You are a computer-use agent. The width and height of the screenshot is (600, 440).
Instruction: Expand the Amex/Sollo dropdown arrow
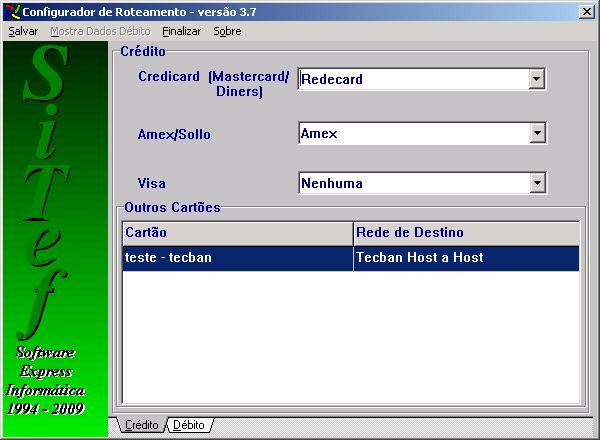pos(537,133)
